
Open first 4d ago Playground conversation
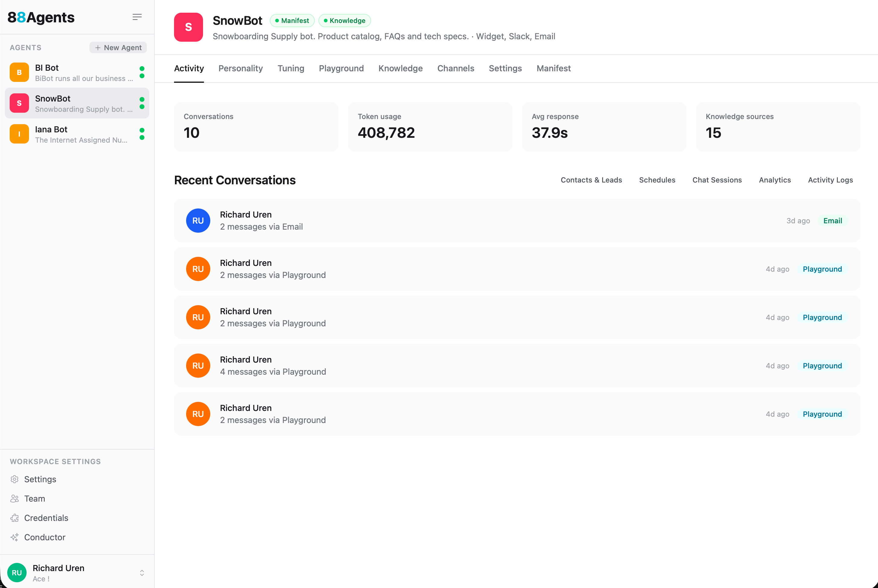(x=517, y=269)
